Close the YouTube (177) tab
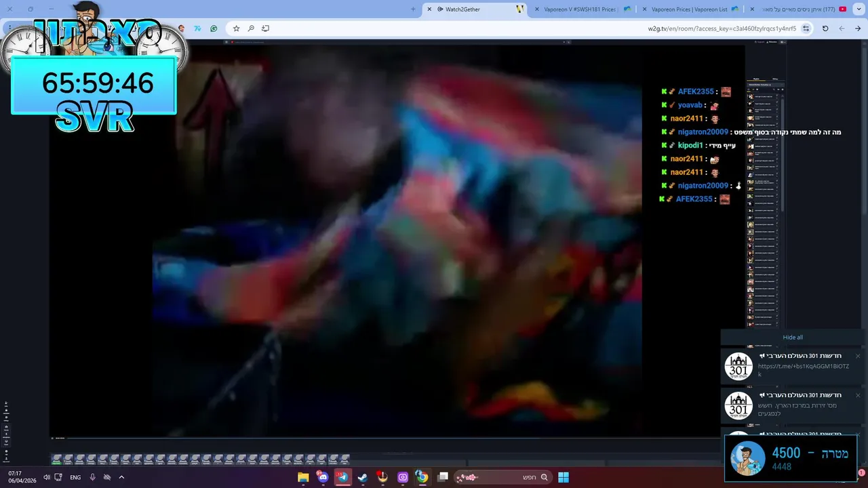The width and height of the screenshot is (868, 488). [752, 9]
